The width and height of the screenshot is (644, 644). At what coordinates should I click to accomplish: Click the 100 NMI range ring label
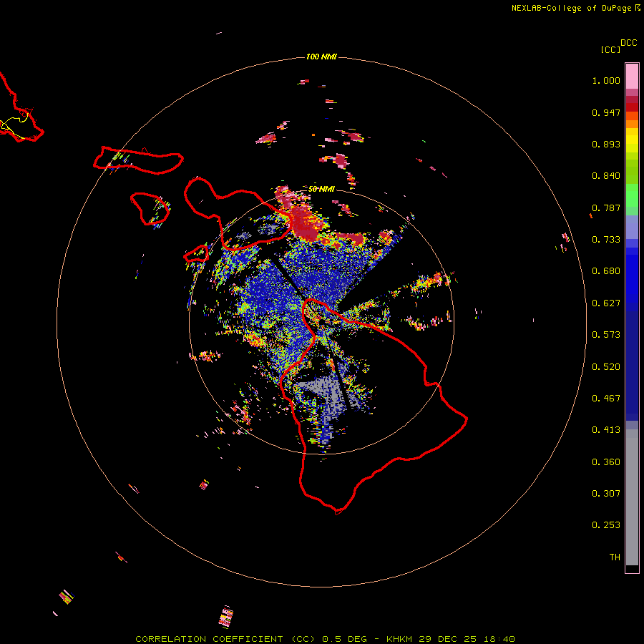pos(321,57)
